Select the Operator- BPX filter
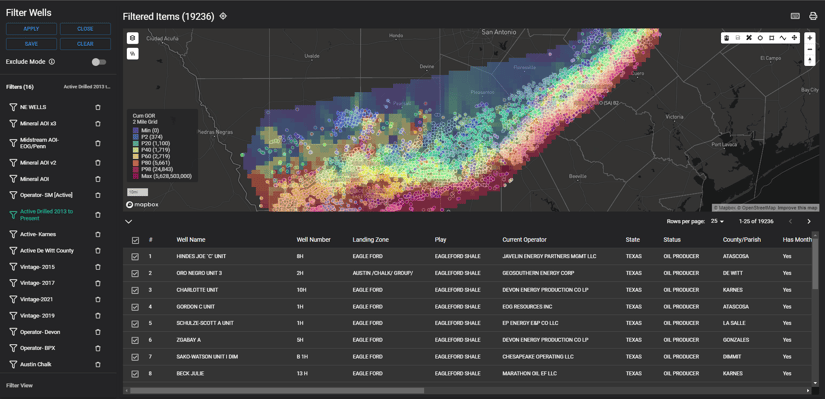The height and width of the screenshot is (399, 825). pos(37,348)
